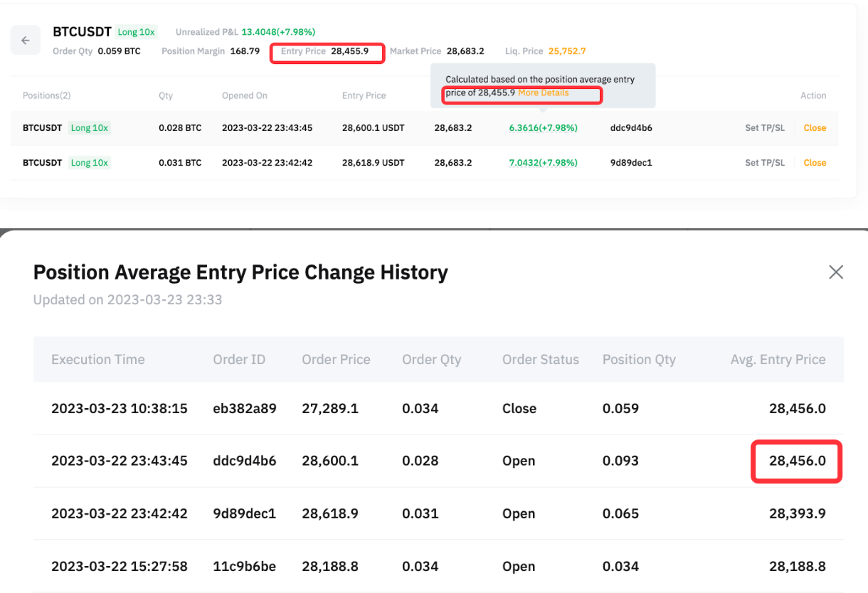Click the Close order status in history
Viewport: 868px width, 593px height.
click(x=519, y=408)
